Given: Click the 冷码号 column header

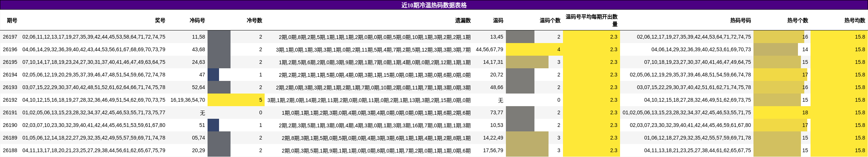Looking at the screenshot, I should pyautogui.click(x=197, y=20).
